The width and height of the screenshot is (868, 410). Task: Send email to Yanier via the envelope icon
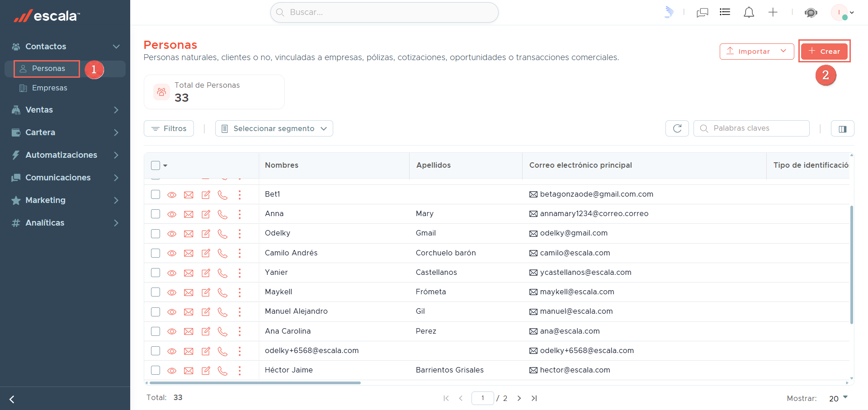coord(189,273)
